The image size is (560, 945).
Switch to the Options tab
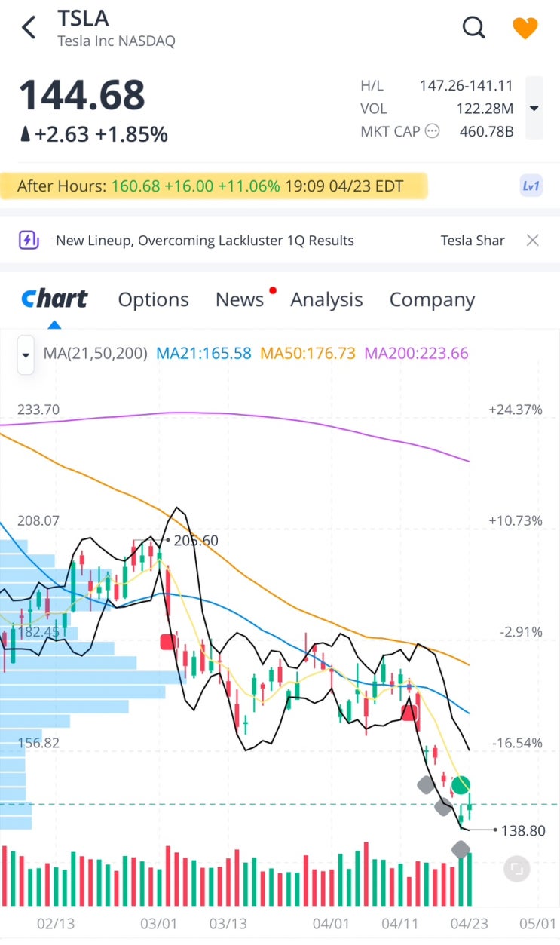(153, 299)
